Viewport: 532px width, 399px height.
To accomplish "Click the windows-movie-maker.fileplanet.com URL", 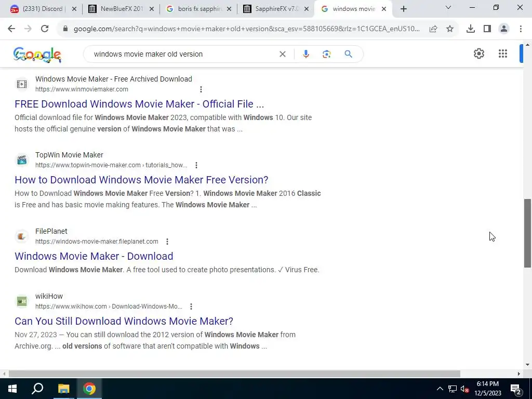I will pyautogui.click(x=97, y=242).
